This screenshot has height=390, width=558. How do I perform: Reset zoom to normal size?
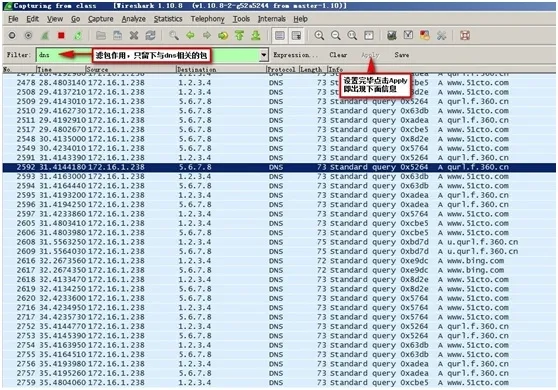(x=352, y=36)
